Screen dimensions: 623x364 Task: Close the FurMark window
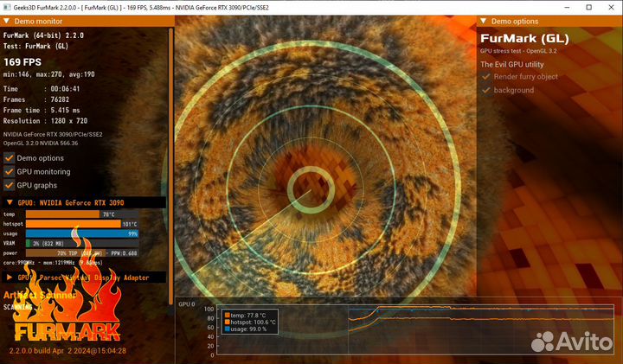tap(611, 7)
